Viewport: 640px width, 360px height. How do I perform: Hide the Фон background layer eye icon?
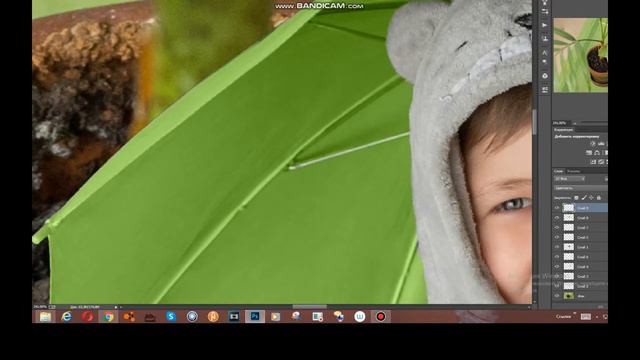[x=557, y=296]
